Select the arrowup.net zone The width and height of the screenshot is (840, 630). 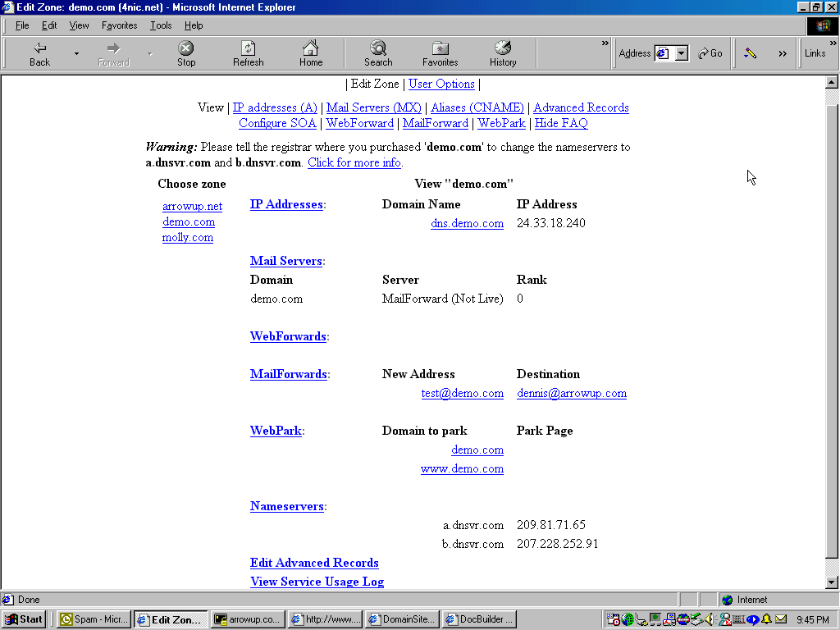coord(192,206)
